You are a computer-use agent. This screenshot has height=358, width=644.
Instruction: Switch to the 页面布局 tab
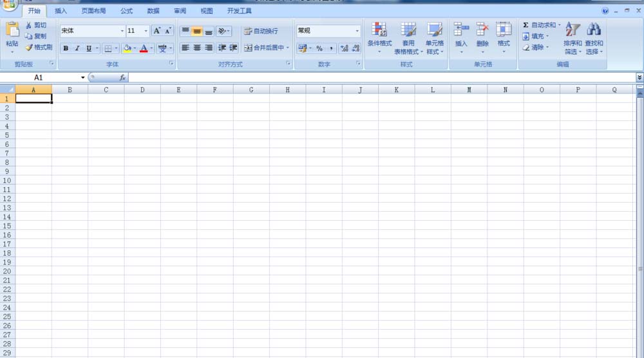point(93,11)
